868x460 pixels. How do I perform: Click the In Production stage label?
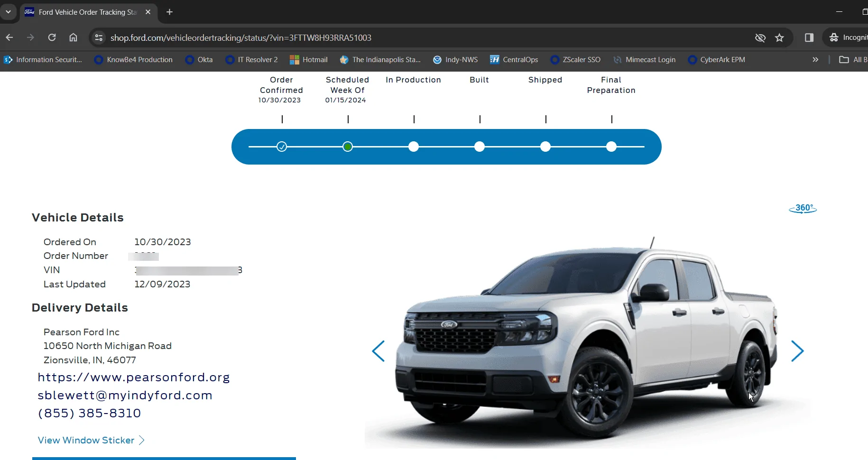[x=413, y=80]
